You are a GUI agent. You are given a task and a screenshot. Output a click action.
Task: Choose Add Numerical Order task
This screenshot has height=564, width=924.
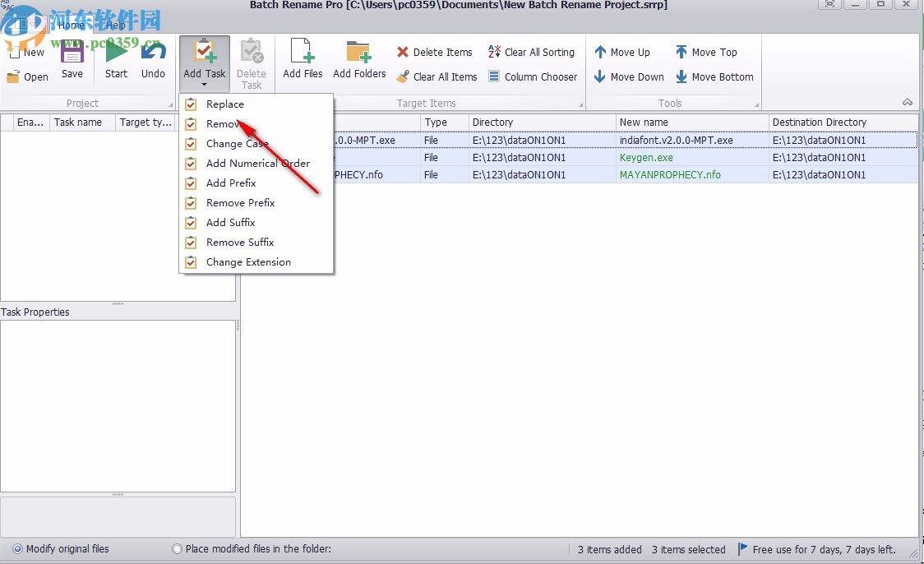(256, 164)
